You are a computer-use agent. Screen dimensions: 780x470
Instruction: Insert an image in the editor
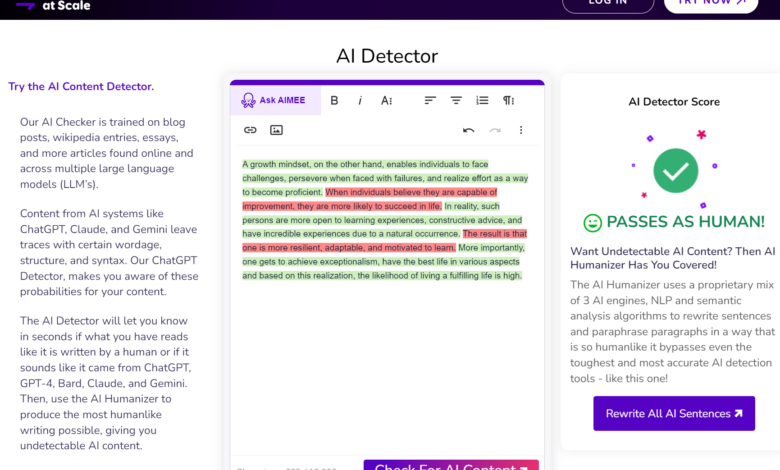point(276,130)
